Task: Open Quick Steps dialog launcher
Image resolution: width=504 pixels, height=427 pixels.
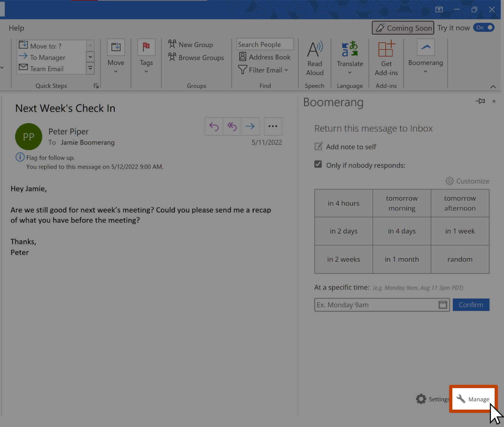Action: (x=96, y=86)
